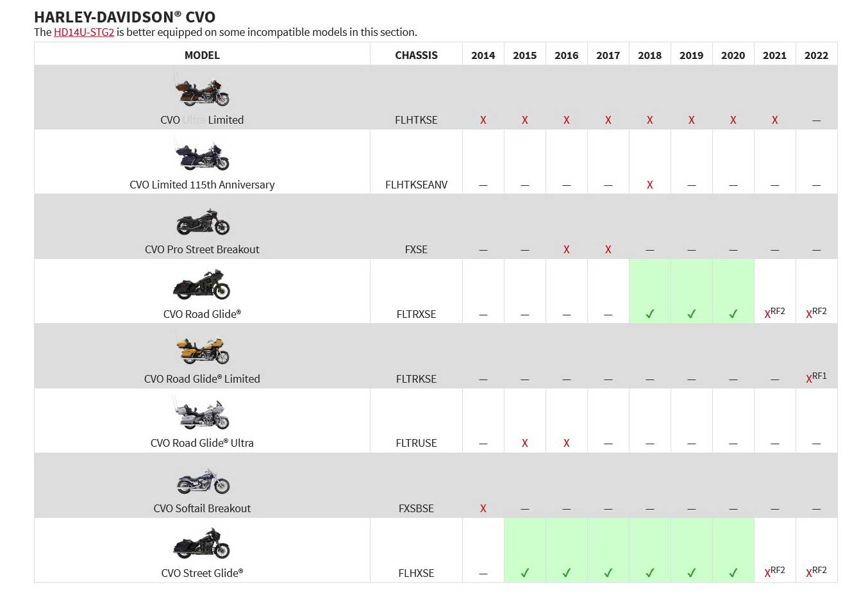The width and height of the screenshot is (868, 600).
Task: Click the 2016 column header
Action: tap(567, 55)
